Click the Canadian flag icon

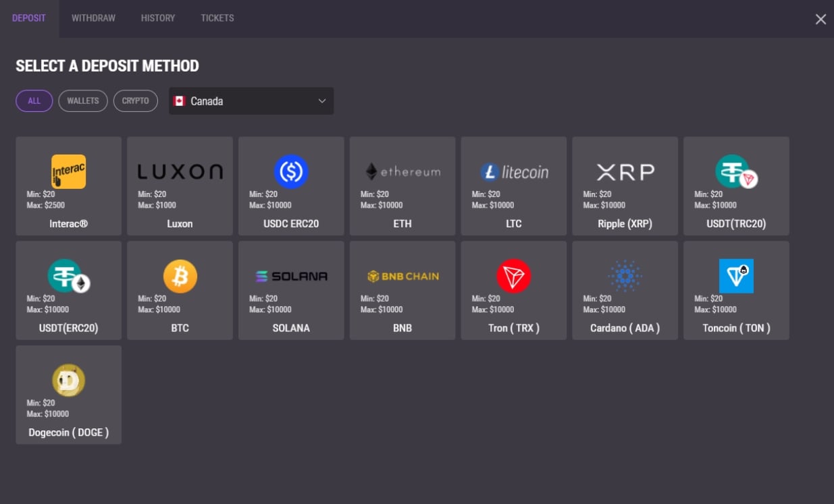point(179,101)
